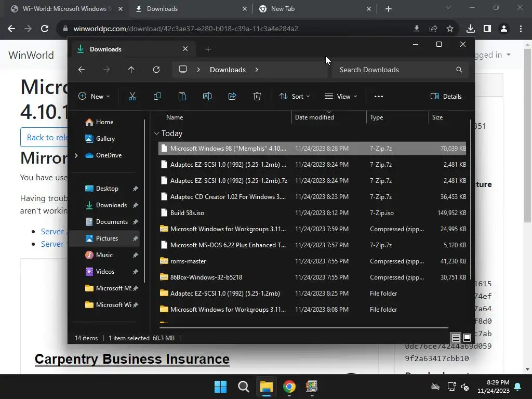Open Chrome downloads tray icon
The height and width of the screenshot is (399, 532).
point(470,29)
